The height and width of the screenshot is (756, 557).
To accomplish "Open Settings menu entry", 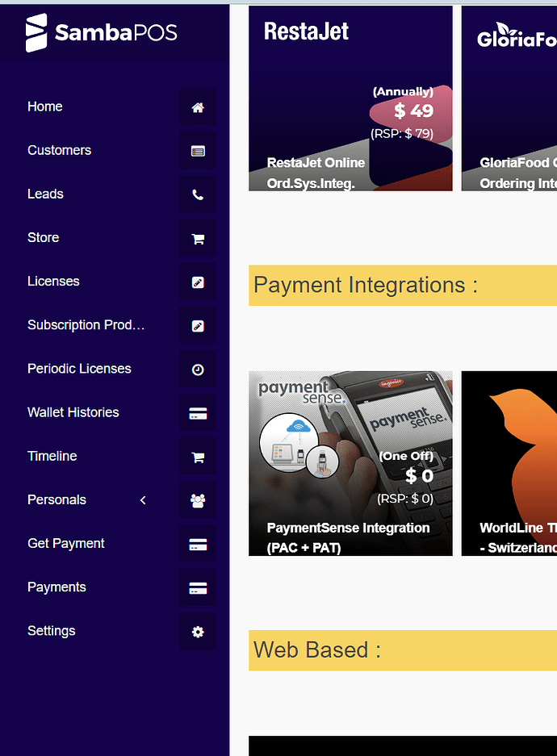I will (52, 631).
